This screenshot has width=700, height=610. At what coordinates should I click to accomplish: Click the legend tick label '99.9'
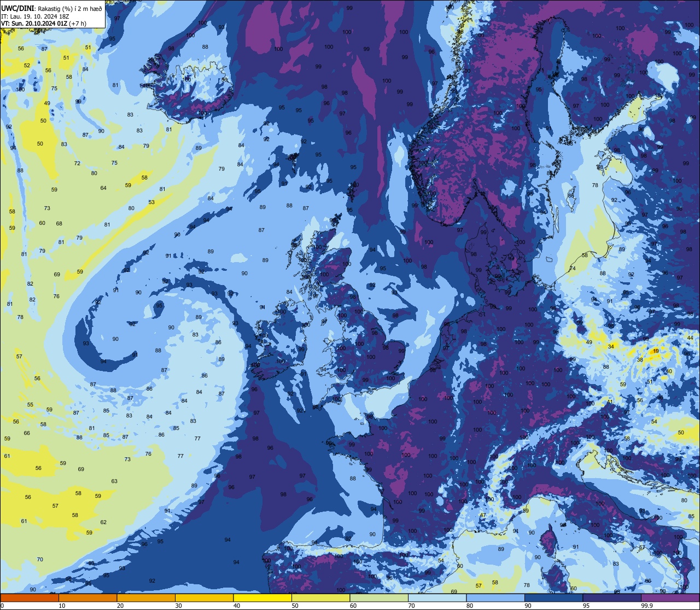pyautogui.click(x=646, y=606)
